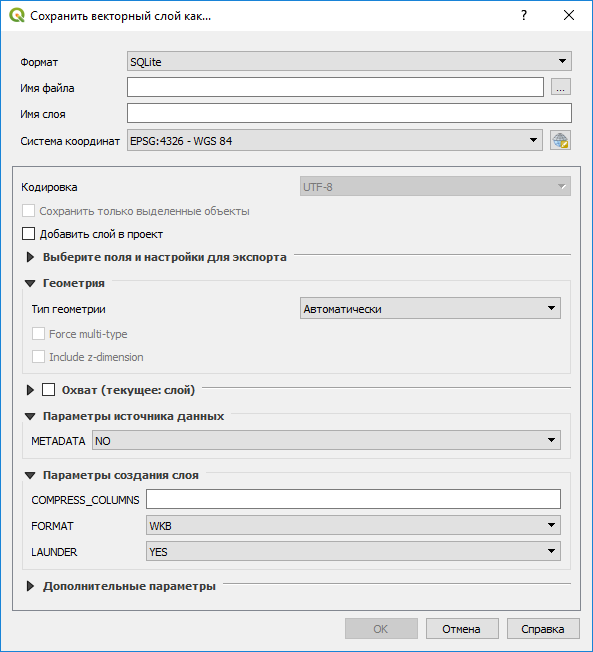
Task: Collapse the Геометрия section
Action: (x=30, y=284)
